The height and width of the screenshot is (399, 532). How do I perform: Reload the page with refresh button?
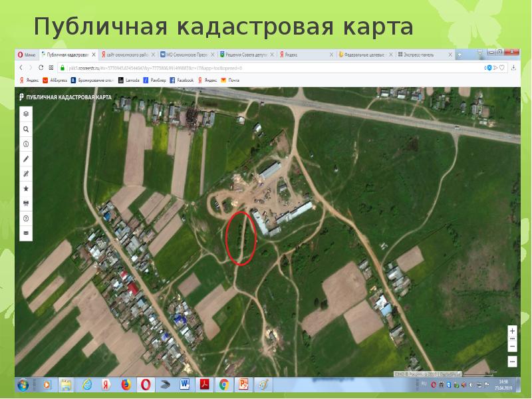[42, 68]
